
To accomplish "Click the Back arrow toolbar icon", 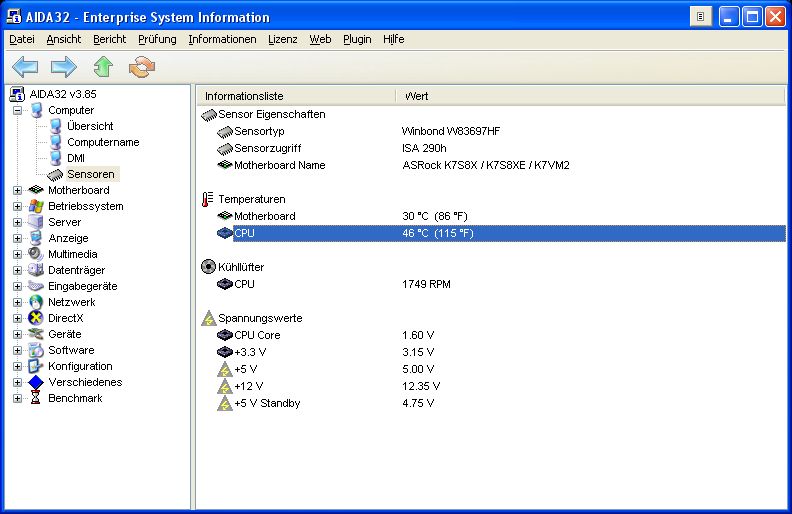I will pos(25,67).
